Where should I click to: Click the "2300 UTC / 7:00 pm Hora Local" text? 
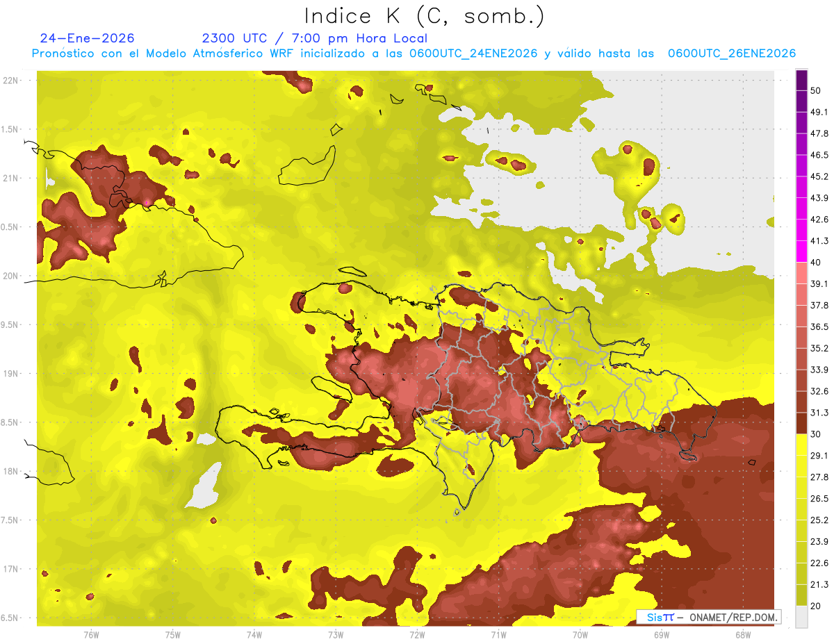[314, 38]
